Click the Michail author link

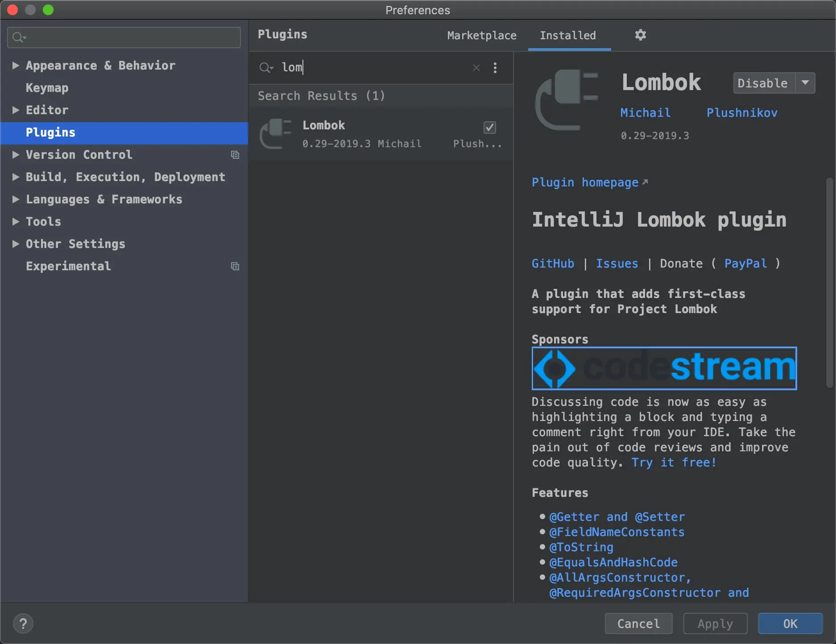646,113
